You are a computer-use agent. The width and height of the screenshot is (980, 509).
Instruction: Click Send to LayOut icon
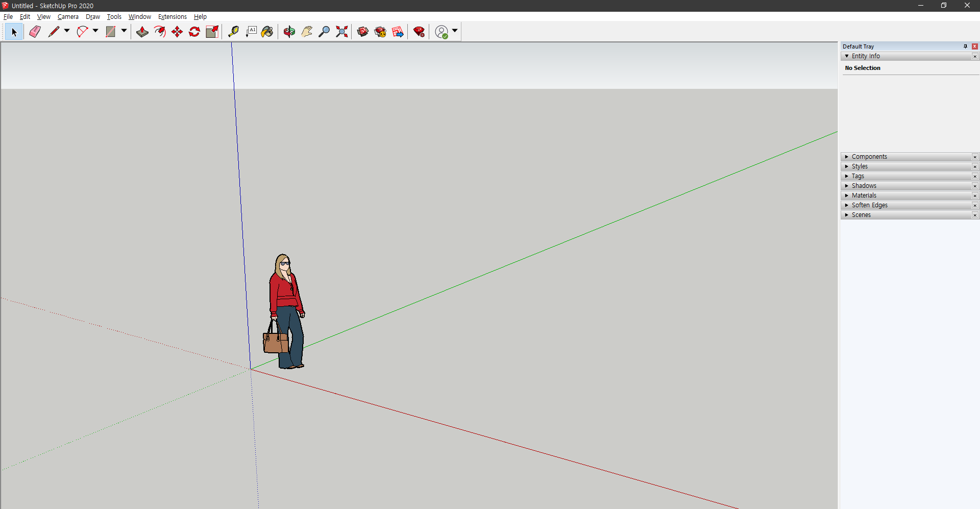click(x=398, y=32)
